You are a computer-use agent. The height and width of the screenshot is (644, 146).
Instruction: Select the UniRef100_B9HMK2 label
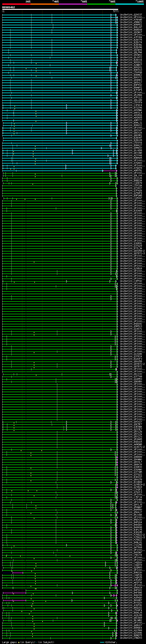[131, 75]
